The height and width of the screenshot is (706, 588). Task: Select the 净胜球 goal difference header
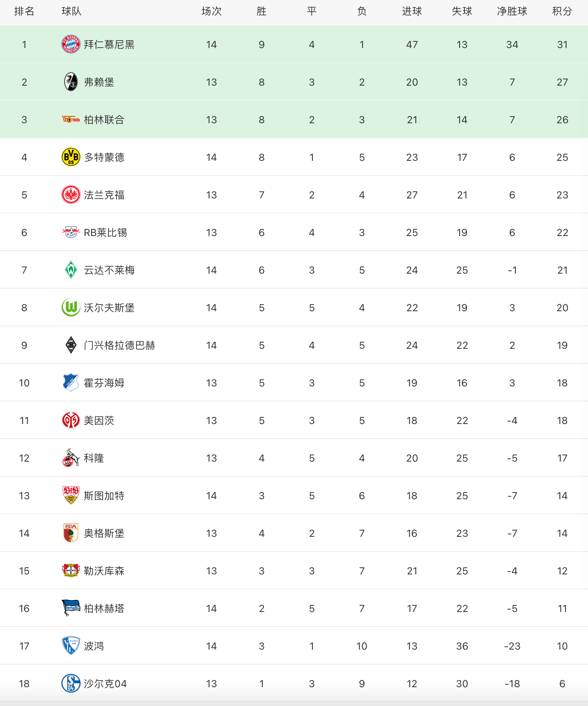(x=512, y=11)
